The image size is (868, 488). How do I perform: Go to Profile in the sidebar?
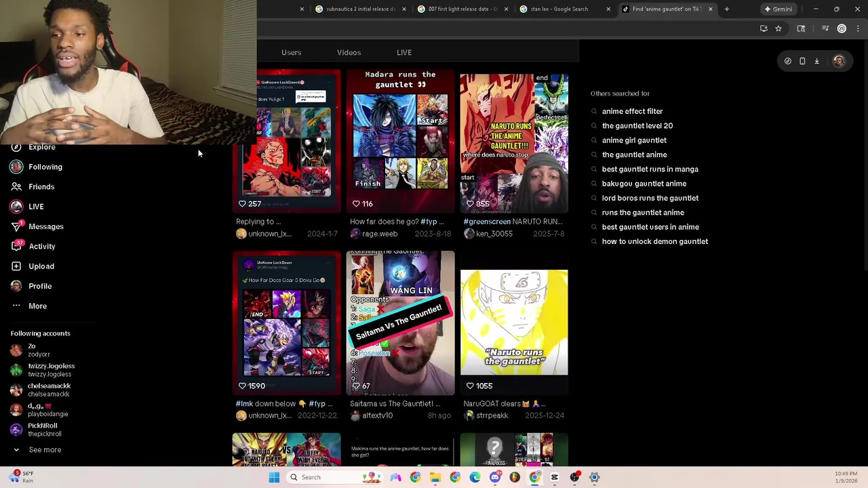[31, 286]
